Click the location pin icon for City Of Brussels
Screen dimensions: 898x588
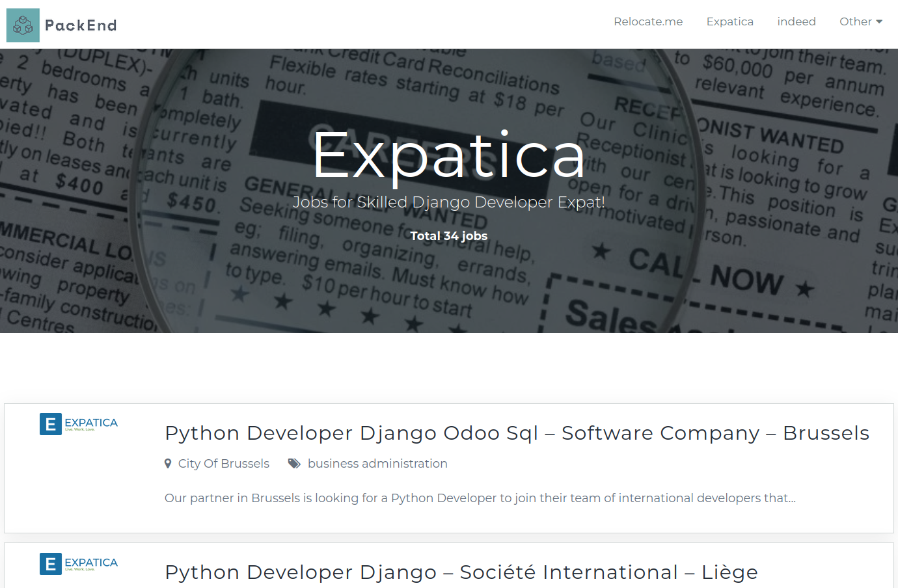click(x=168, y=464)
